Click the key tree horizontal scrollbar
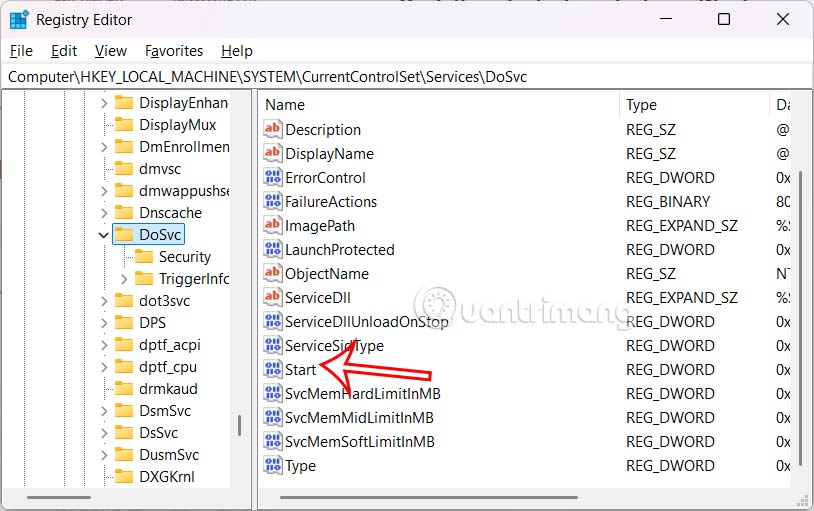 (x=59, y=497)
